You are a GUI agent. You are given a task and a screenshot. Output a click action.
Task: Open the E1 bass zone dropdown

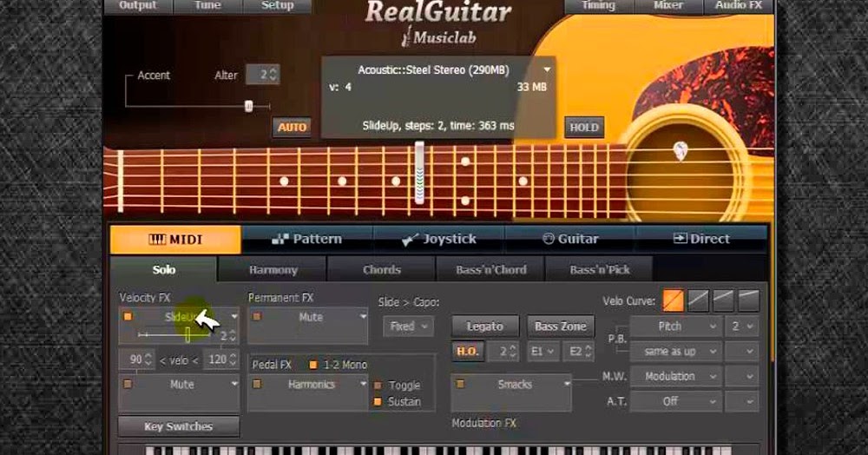542,352
